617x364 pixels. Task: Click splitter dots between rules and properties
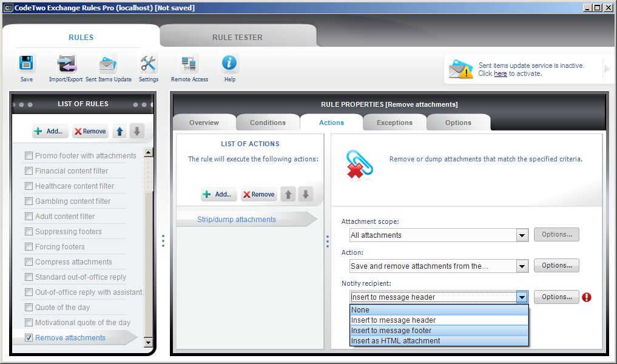click(163, 241)
